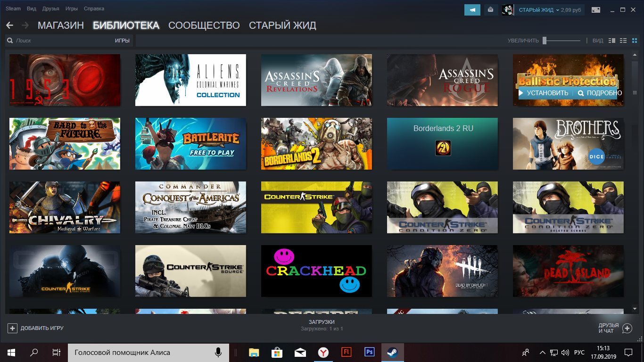Open Photoshop from the taskbar

coord(369,352)
